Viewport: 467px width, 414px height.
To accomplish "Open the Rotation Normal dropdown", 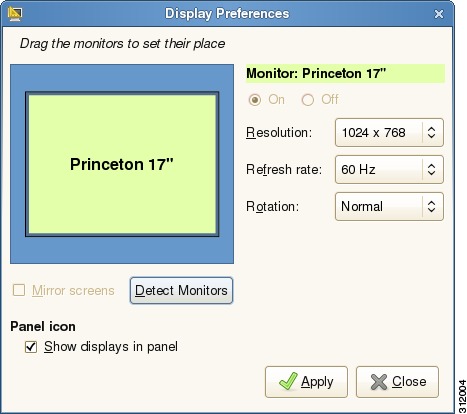I will (389, 206).
